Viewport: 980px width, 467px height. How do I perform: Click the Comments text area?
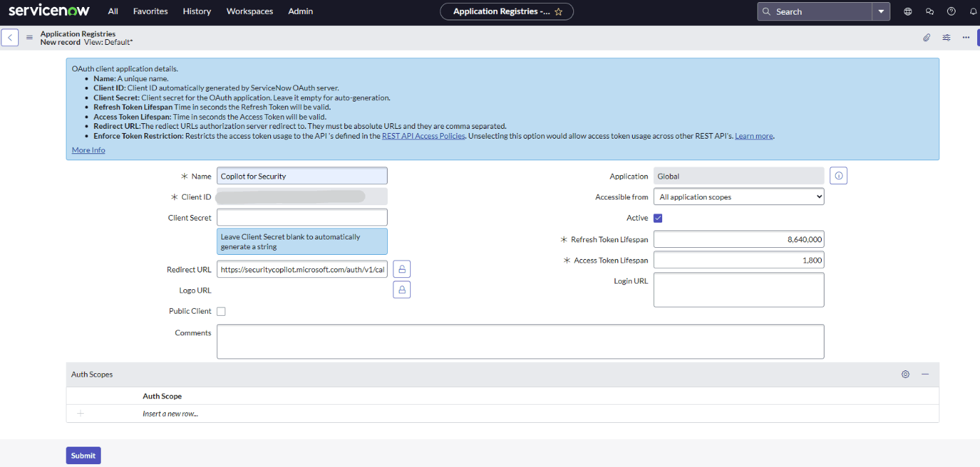520,341
